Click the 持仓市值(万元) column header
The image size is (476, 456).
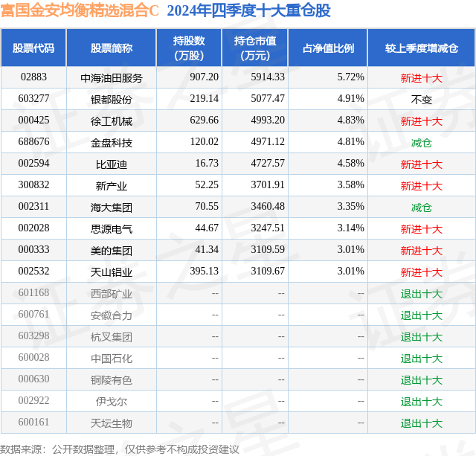[x=255, y=48]
